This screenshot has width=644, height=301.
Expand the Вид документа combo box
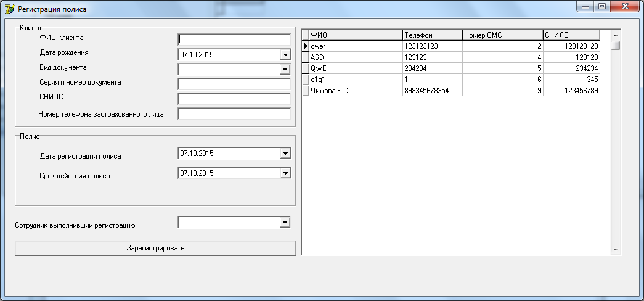point(285,70)
